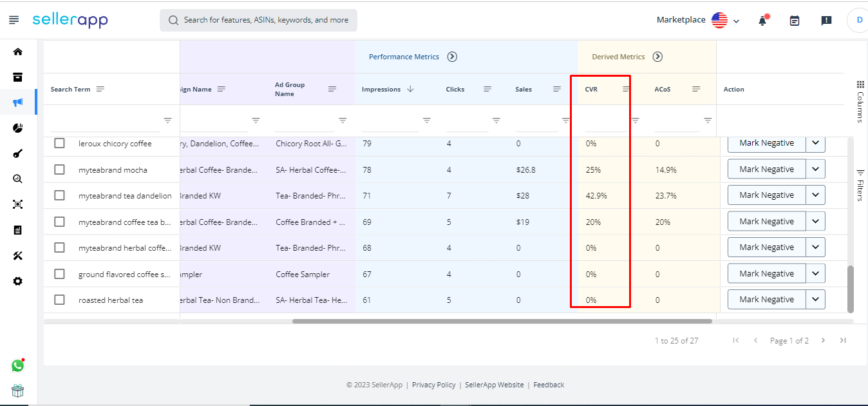
Task: Open the notifications bell icon
Action: tap(762, 20)
